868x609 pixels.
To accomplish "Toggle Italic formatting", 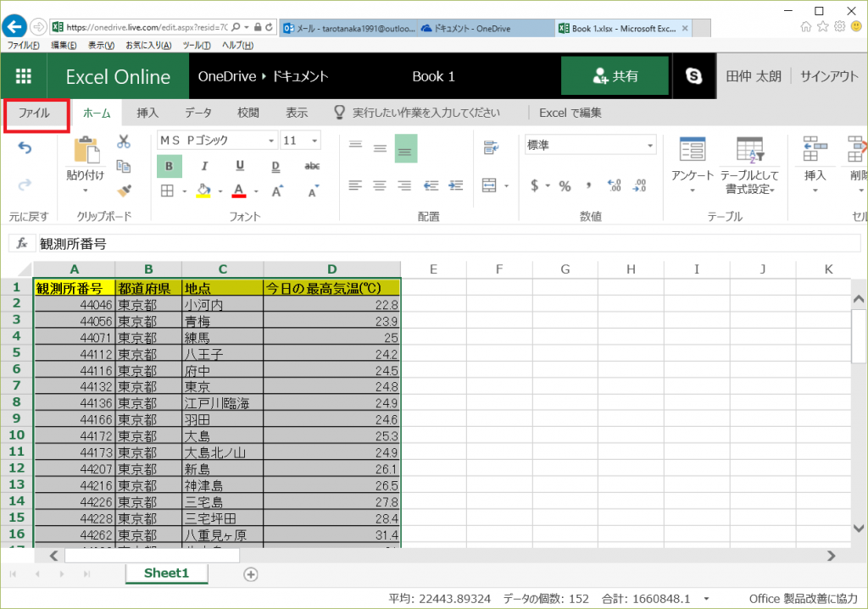I will point(205,166).
